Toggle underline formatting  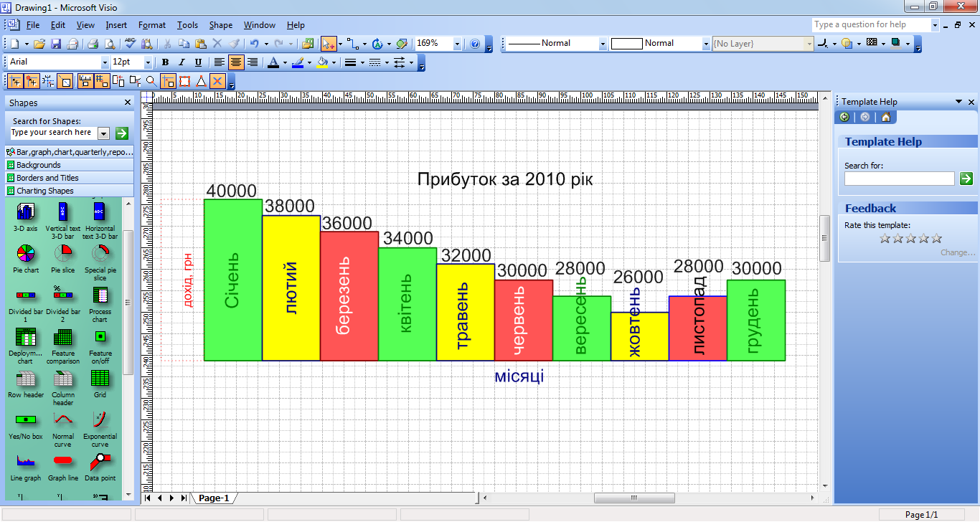198,62
